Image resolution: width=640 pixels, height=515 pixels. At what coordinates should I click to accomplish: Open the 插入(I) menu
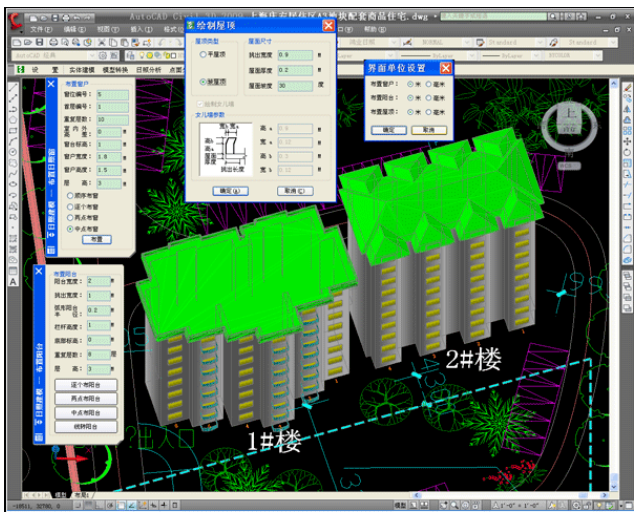tap(141, 29)
